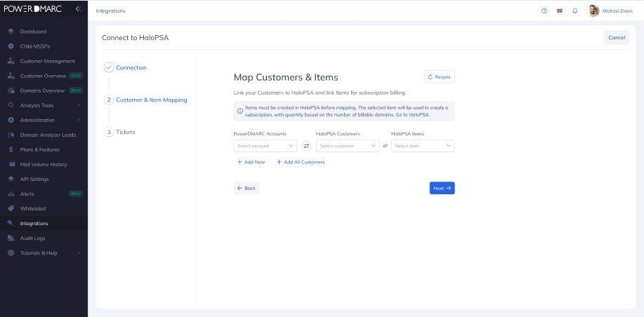The image size is (644, 317).
Task: Open Child MSSPs menu item
Action: click(x=35, y=46)
